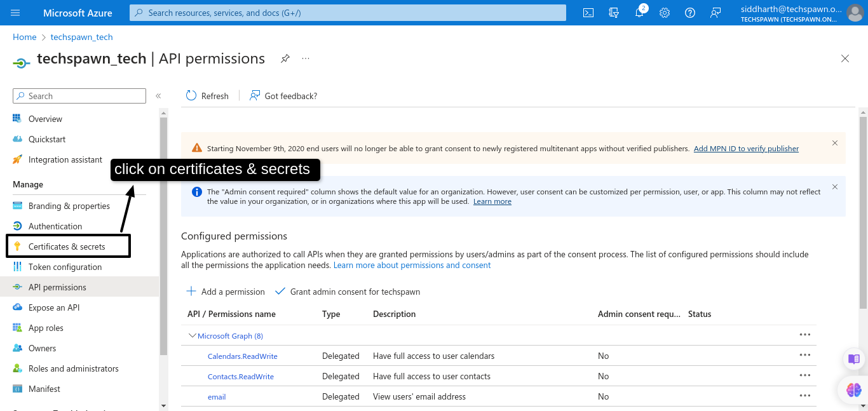868x411 pixels.
Task: Dismiss the orange warning banner
Action: point(835,143)
